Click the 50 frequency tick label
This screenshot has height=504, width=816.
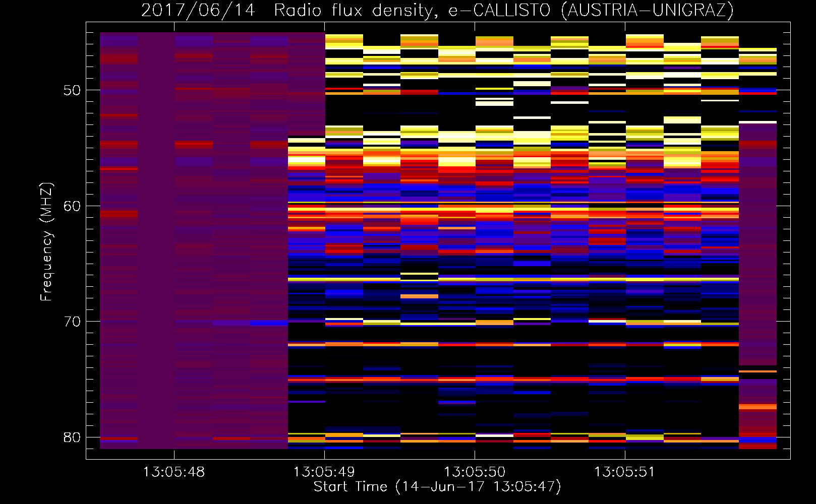(x=72, y=91)
